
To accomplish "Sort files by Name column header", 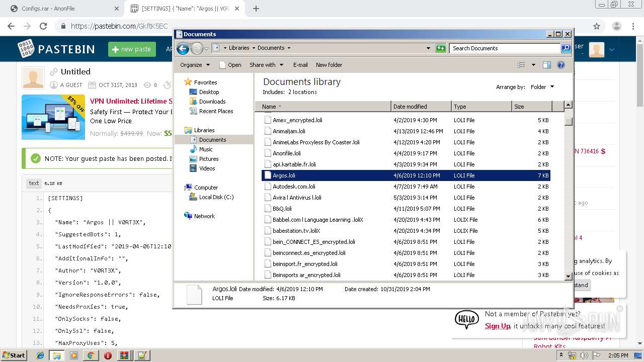I will point(323,107).
